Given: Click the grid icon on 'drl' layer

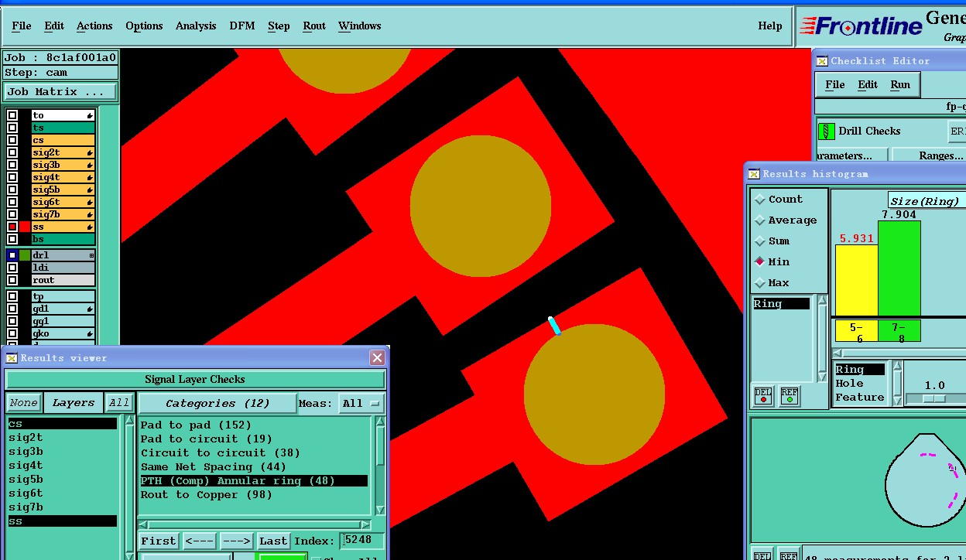Looking at the screenshot, I should 91,255.
